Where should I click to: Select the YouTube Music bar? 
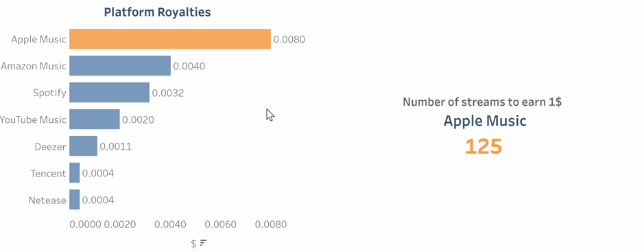95,119
